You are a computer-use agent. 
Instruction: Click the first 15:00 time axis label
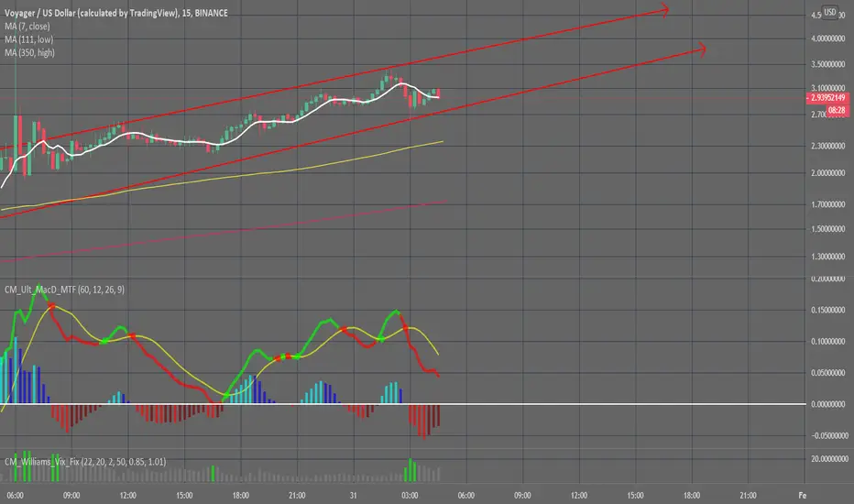[x=184, y=495]
